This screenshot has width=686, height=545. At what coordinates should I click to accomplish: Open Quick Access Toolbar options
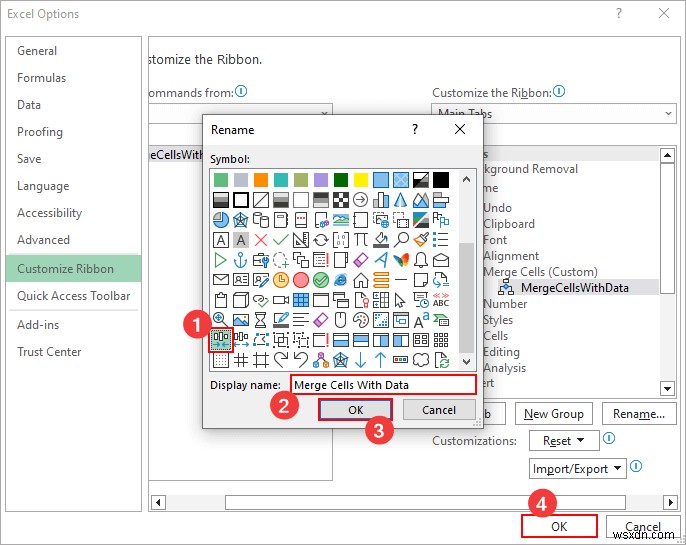74,296
